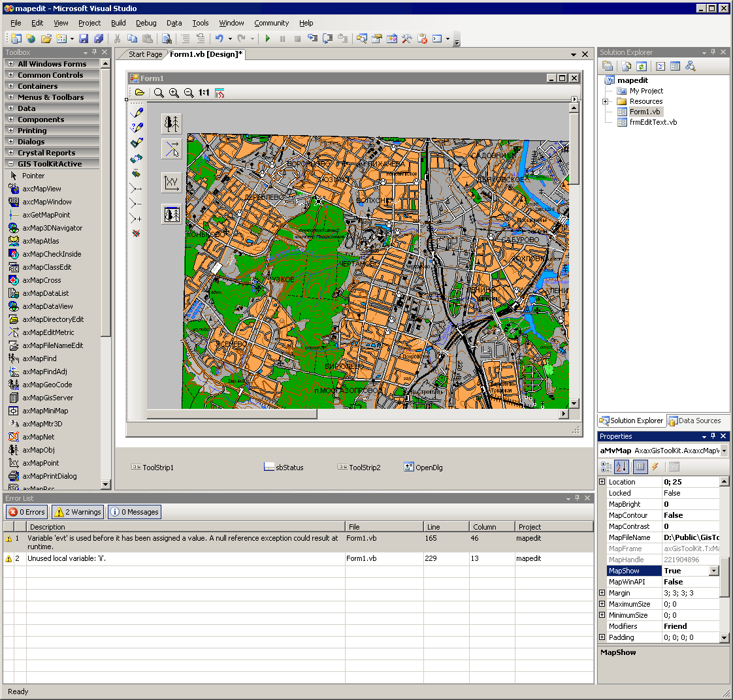Select axMap3DNavigator control in Toolbox

[x=52, y=228]
